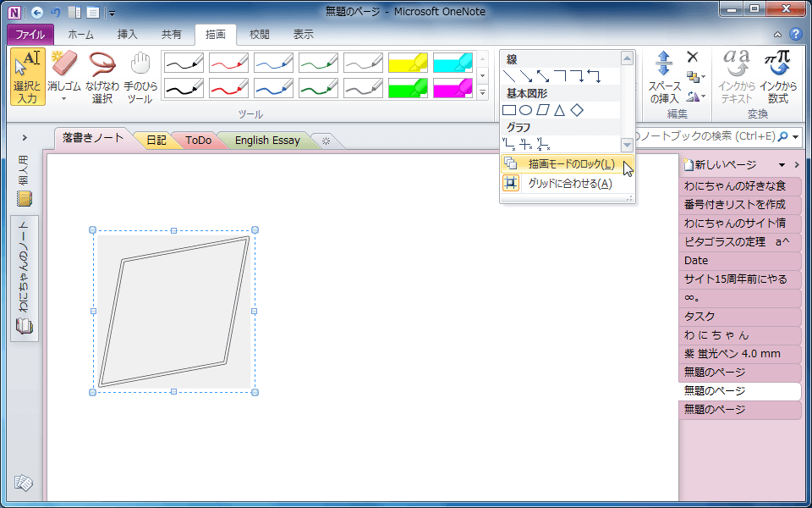The height and width of the screenshot is (508, 812).
Task: Open the Eraser dropdown arrow
Action: click(64, 99)
